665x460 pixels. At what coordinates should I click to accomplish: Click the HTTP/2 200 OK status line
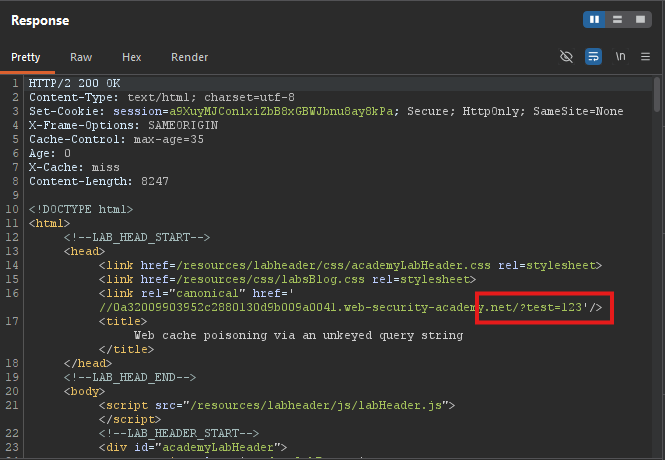[75, 84]
